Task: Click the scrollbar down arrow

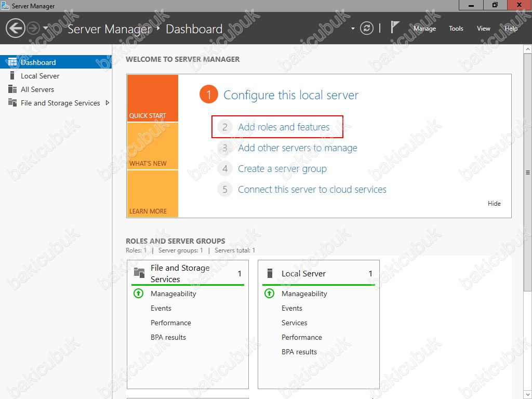Action: (x=528, y=395)
